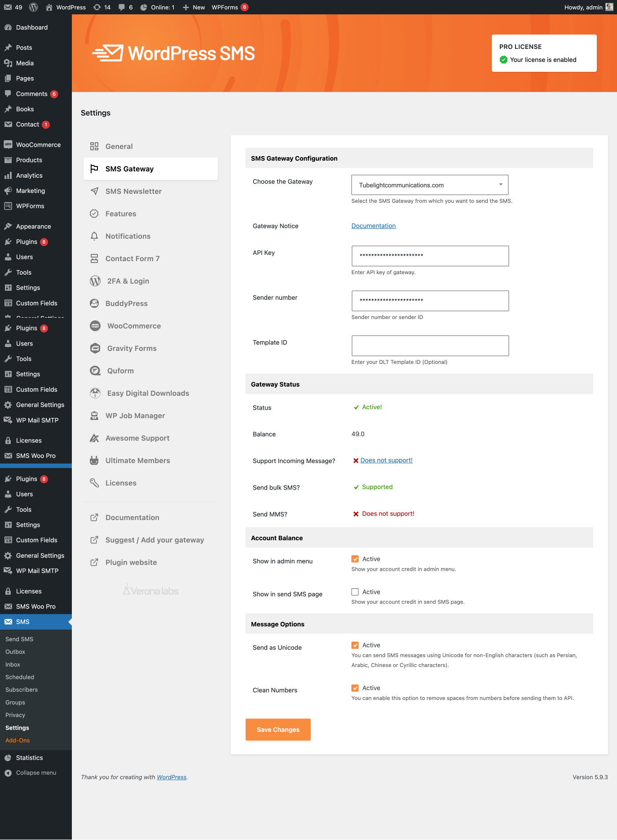
Task: Click the API Key input field
Action: pos(430,256)
